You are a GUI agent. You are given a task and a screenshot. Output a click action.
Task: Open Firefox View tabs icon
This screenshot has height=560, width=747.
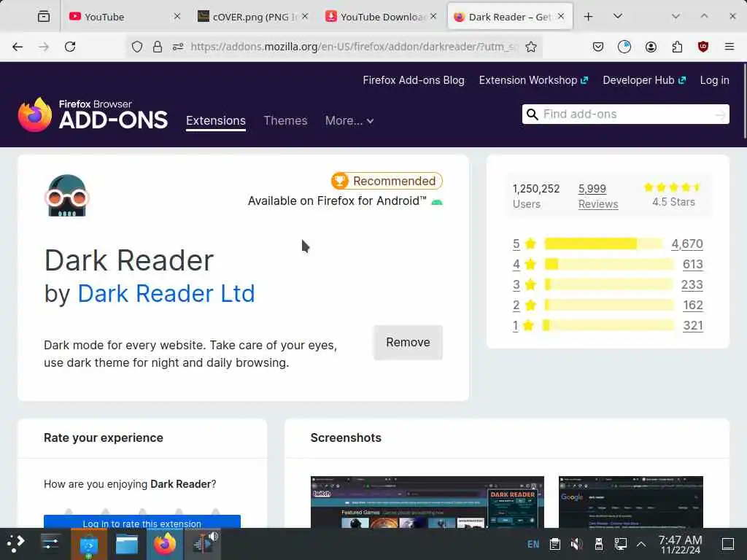tap(44, 17)
